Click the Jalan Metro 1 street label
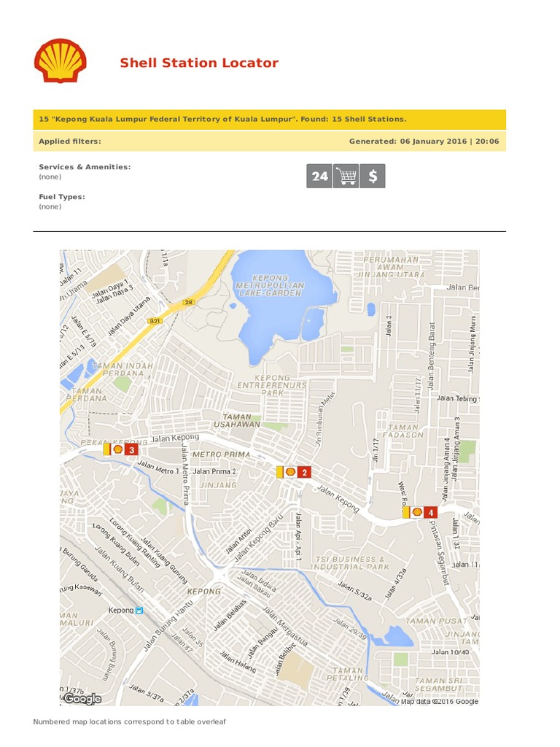Screen dimensions: 560x747 click(x=158, y=468)
